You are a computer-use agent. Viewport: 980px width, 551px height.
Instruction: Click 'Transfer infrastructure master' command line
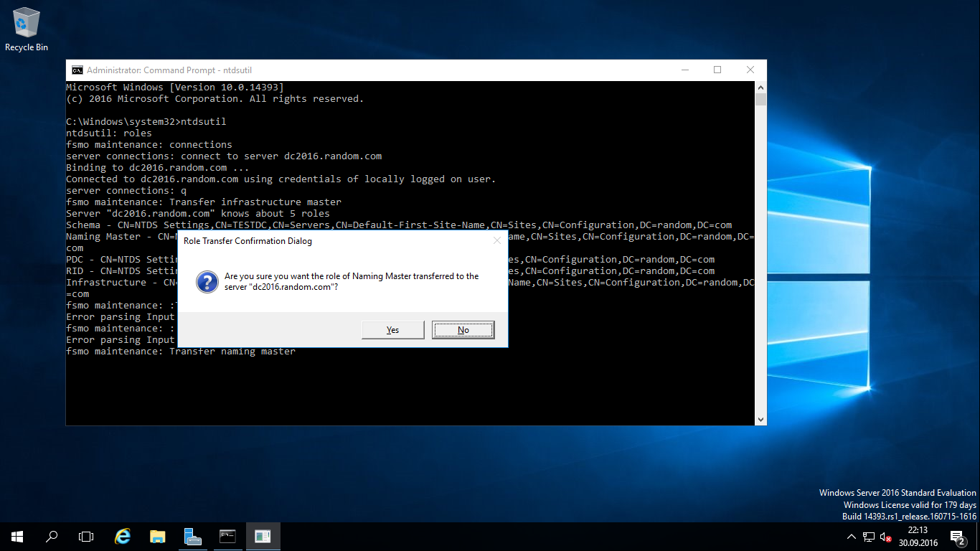tap(204, 202)
